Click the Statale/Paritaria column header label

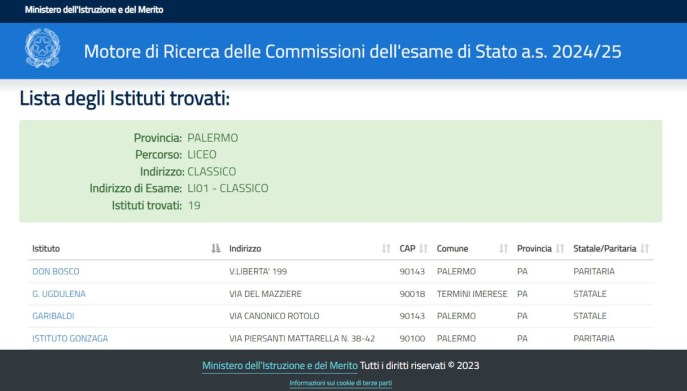[x=605, y=249]
